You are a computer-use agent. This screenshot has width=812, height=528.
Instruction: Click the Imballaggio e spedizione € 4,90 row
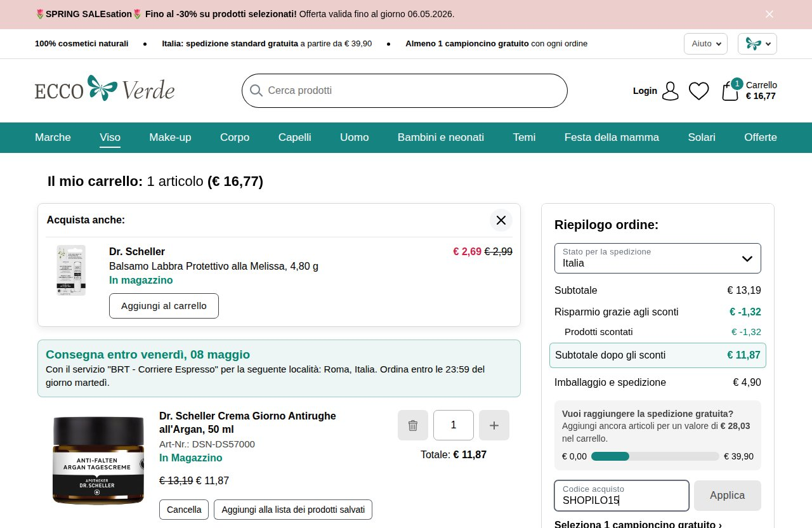[658, 383]
